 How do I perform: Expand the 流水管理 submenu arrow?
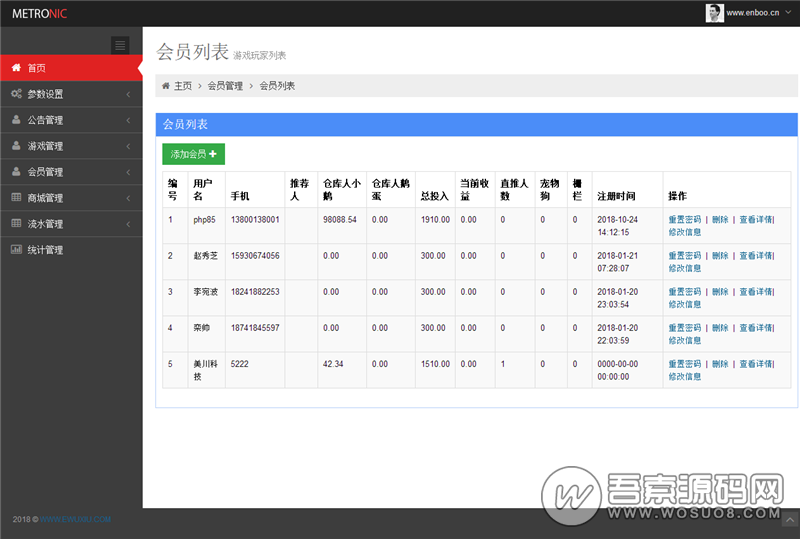(128, 224)
